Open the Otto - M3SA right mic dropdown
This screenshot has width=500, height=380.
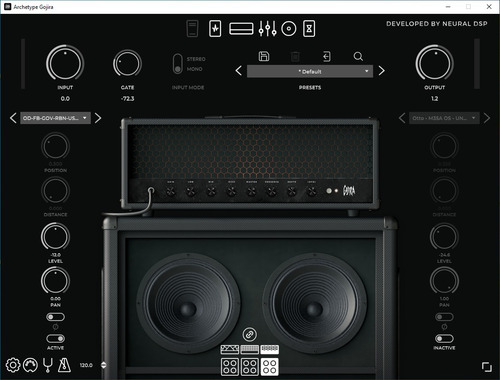coord(444,118)
